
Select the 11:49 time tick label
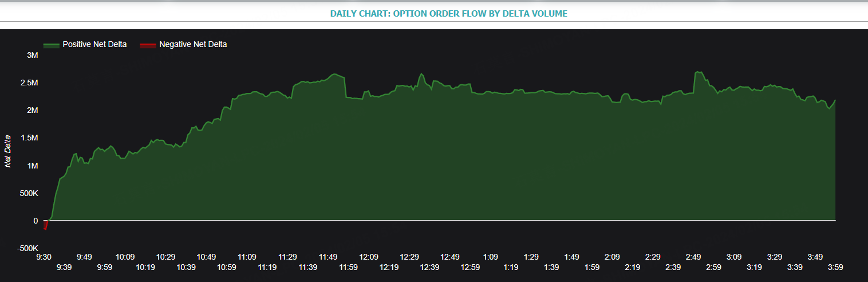(329, 257)
